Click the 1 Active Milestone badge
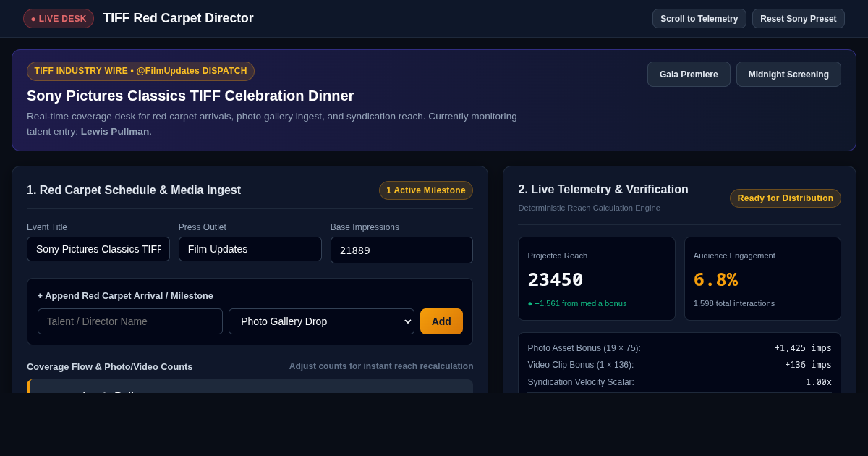Viewport: 868px width, 456px height. [x=426, y=190]
